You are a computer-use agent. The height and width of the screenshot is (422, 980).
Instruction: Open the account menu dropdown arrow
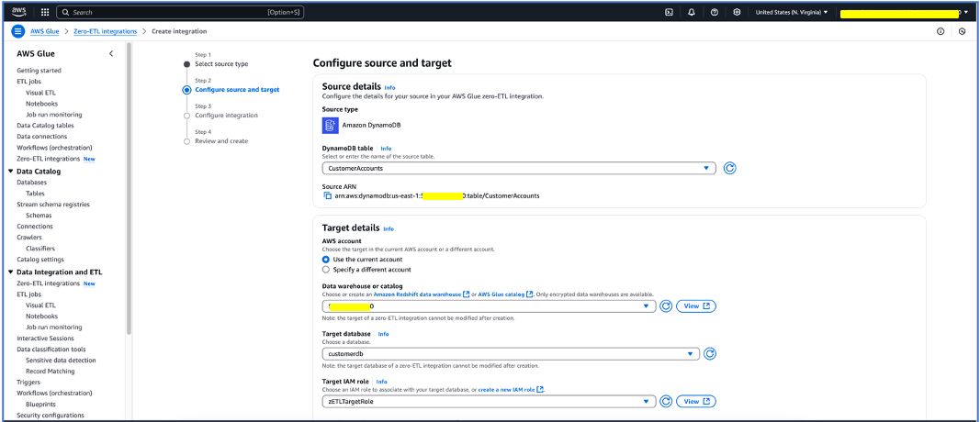(966, 13)
